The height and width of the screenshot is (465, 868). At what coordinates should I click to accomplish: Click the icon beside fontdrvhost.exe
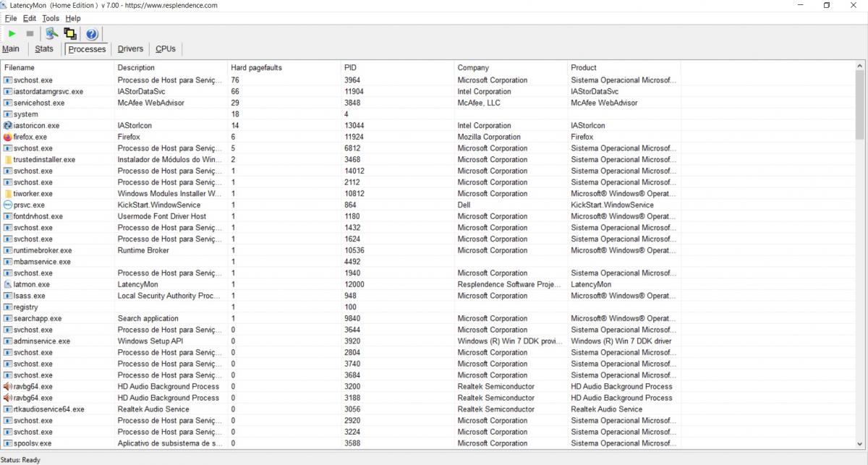tap(8, 216)
